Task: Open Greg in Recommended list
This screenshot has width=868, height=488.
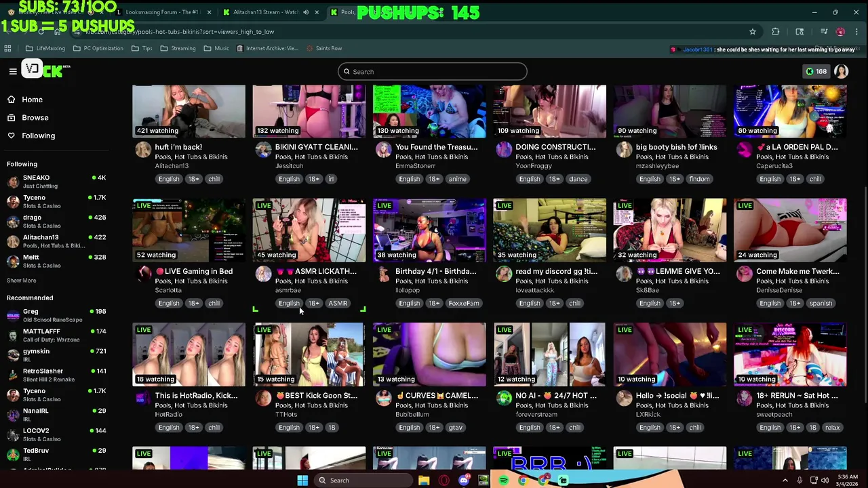Action: coord(56,315)
